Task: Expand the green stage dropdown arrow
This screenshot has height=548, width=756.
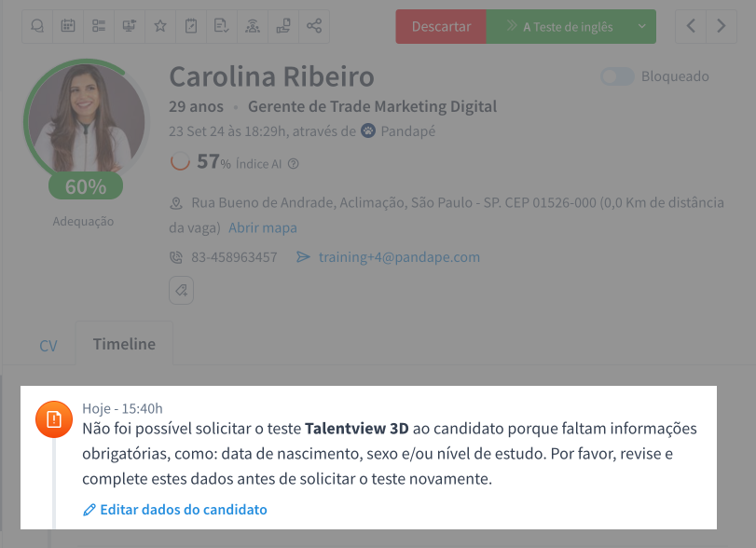Action: (x=641, y=26)
